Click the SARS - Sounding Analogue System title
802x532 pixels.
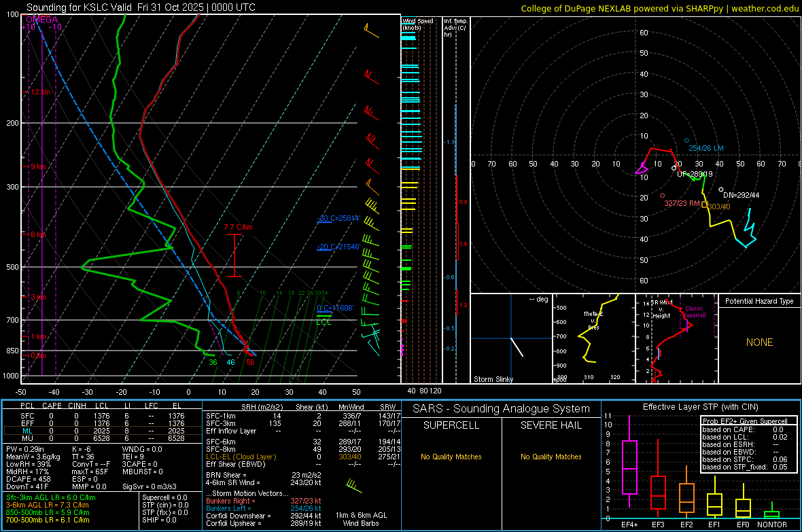(x=501, y=409)
